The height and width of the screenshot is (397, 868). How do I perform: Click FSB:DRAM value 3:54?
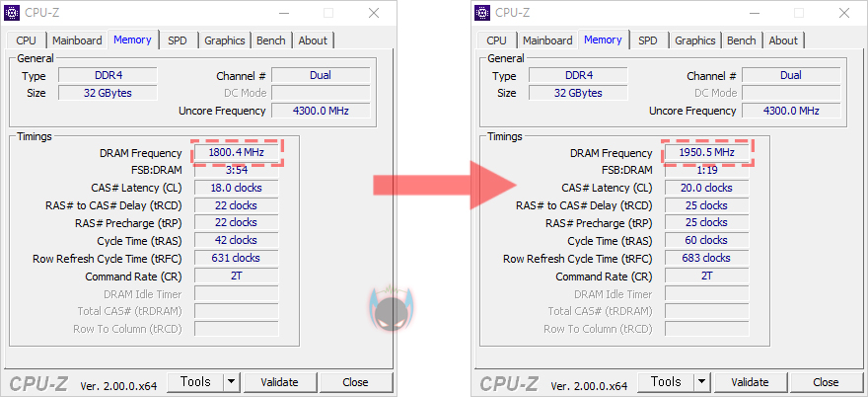(x=237, y=170)
